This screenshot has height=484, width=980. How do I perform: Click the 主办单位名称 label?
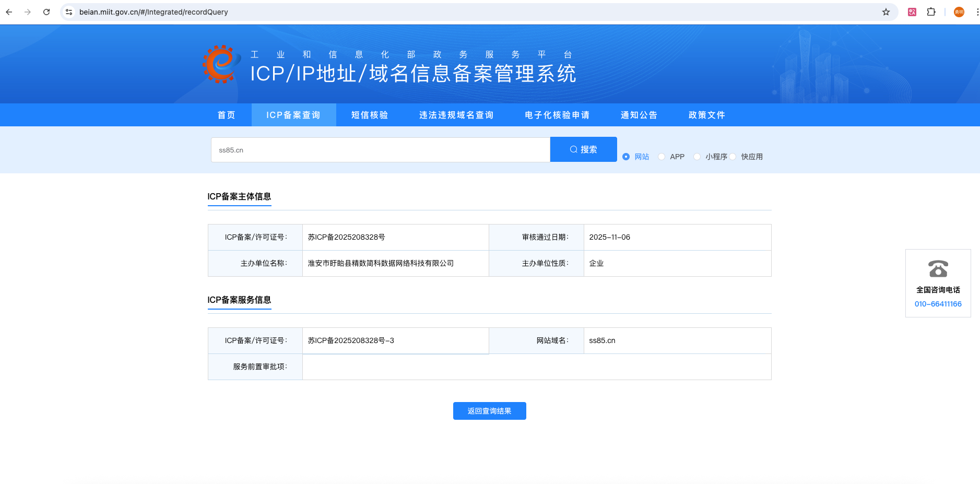(264, 263)
